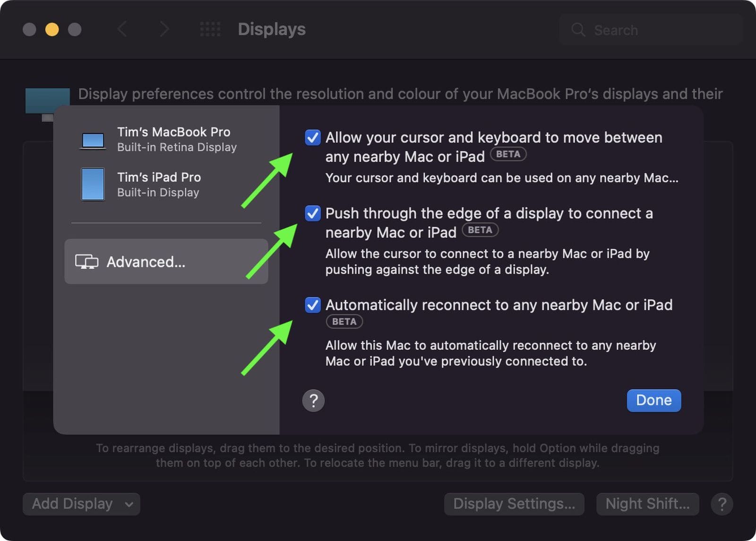Minimize the window with yellow button
Screen dimensions: 756x541
[x=52, y=29]
